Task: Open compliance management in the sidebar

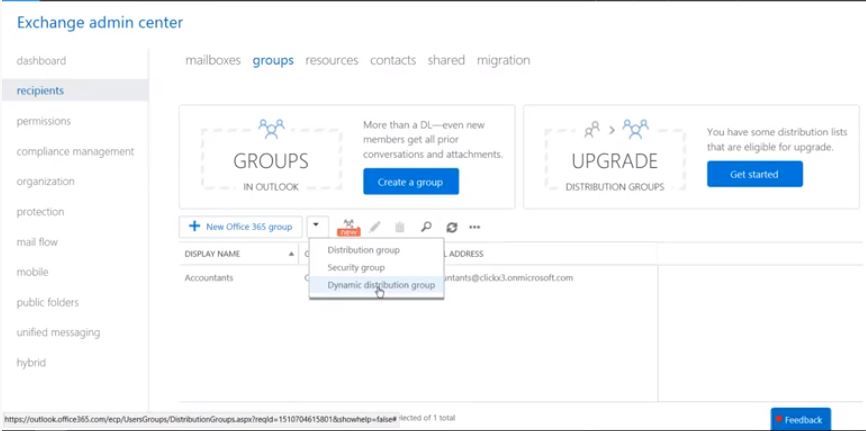Action: [x=75, y=151]
